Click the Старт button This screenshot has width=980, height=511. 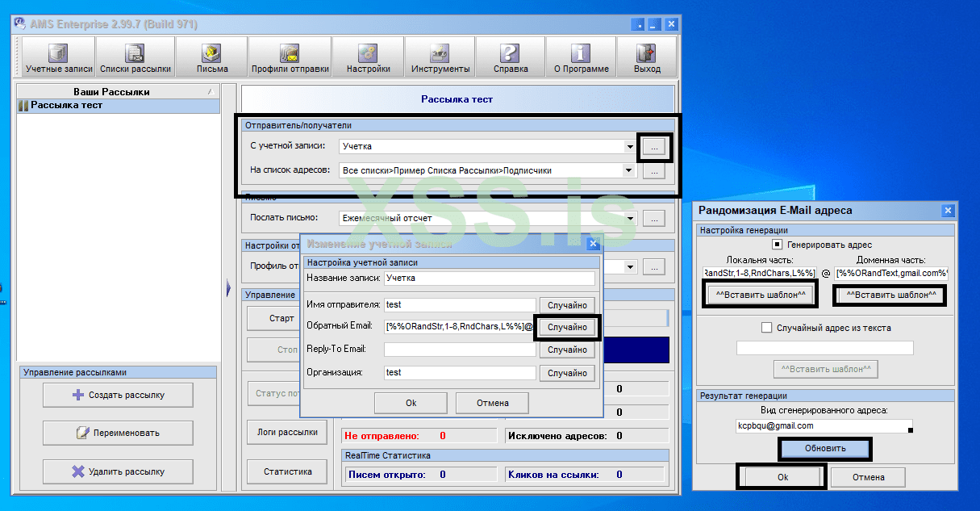tap(281, 318)
